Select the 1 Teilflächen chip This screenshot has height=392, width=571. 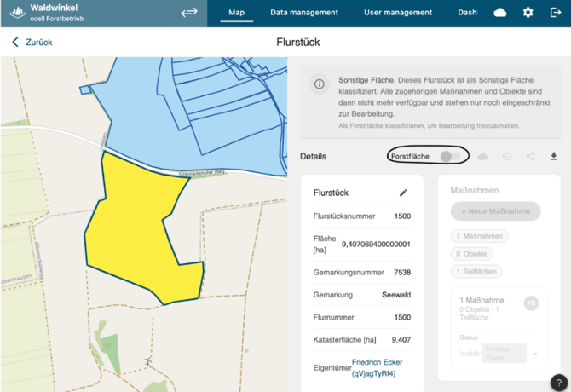click(x=476, y=272)
